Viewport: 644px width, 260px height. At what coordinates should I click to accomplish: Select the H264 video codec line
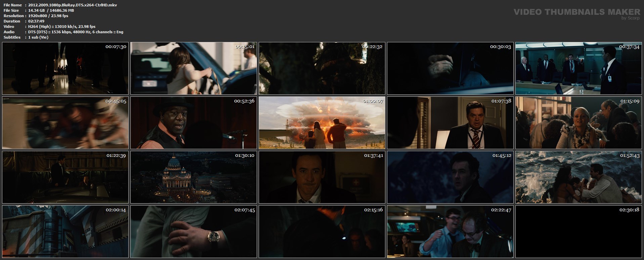pyautogui.click(x=62, y=27)
